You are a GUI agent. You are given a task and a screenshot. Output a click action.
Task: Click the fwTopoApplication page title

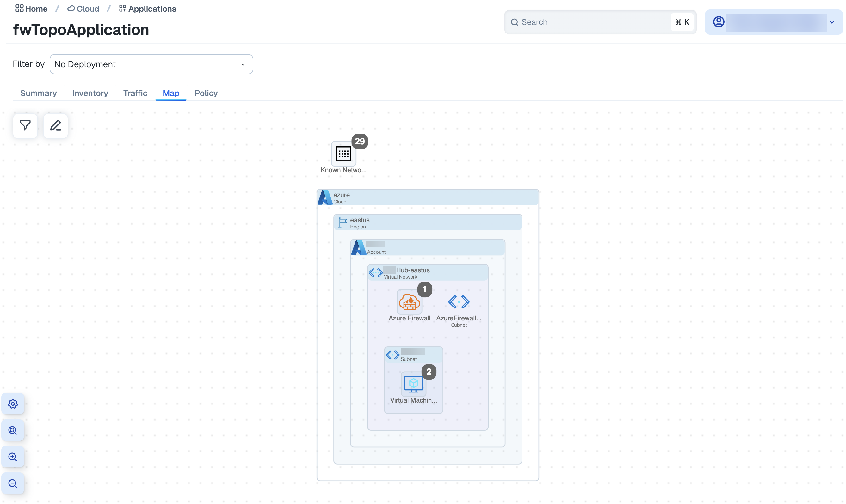point(81,30)
